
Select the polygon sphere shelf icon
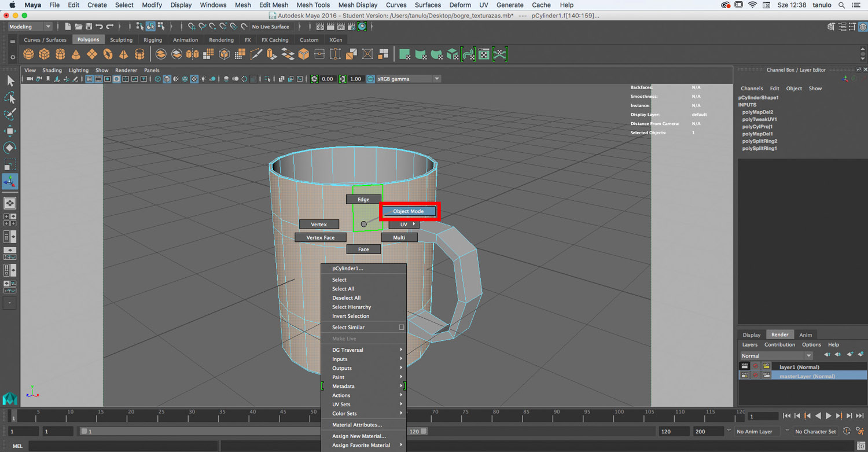point(28,54)
